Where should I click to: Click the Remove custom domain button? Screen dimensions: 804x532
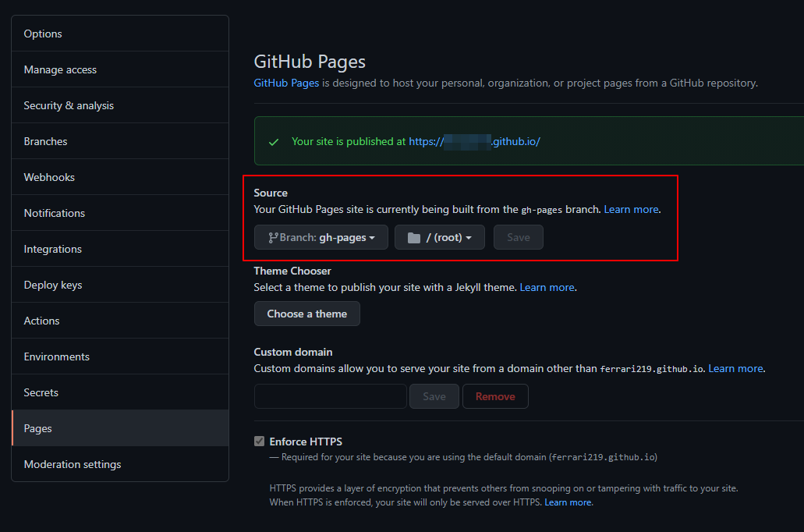click(x=495, y=396)
